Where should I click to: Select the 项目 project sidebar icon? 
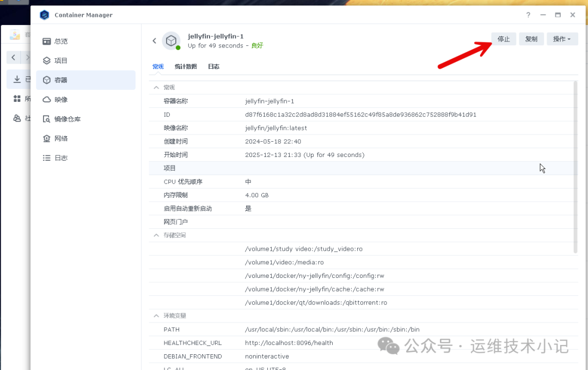pyautogui.click(x=46, y=61)
